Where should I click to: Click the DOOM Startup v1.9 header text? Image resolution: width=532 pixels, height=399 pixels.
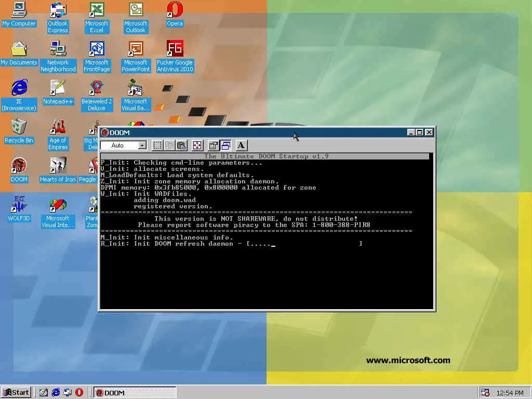coord(266,156)
